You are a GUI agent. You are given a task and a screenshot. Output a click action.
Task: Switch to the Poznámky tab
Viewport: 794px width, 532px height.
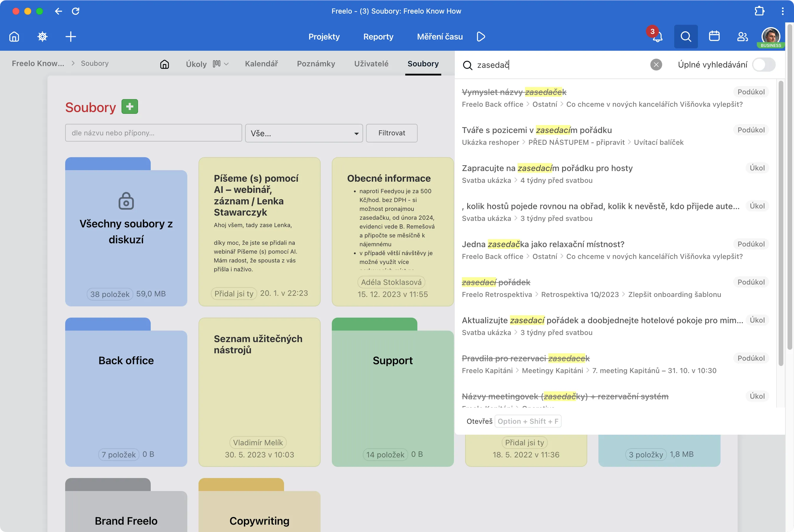coord(316,63)
